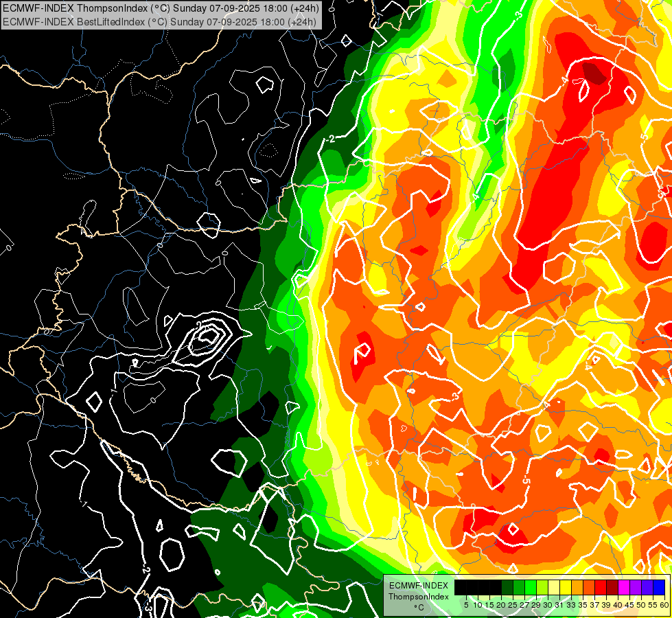
Task: Click the pale yellow 30–31 legend swatch
Action: (554, 588)
